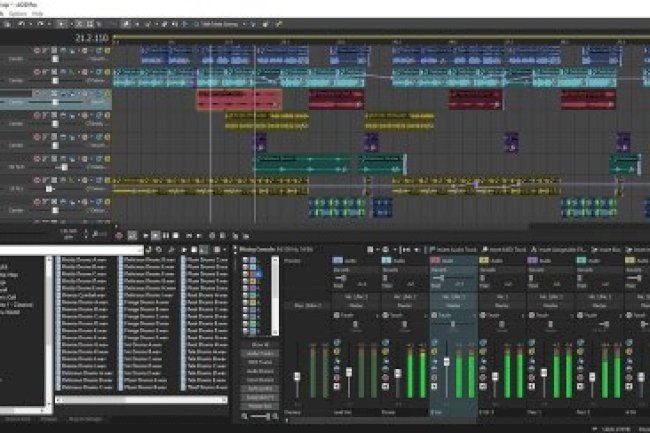Image resolution: width=650 pixels, height=433 pixels.
Task: Click zoom-in magnifier below console channel list
Action: (x=275, y=416)
